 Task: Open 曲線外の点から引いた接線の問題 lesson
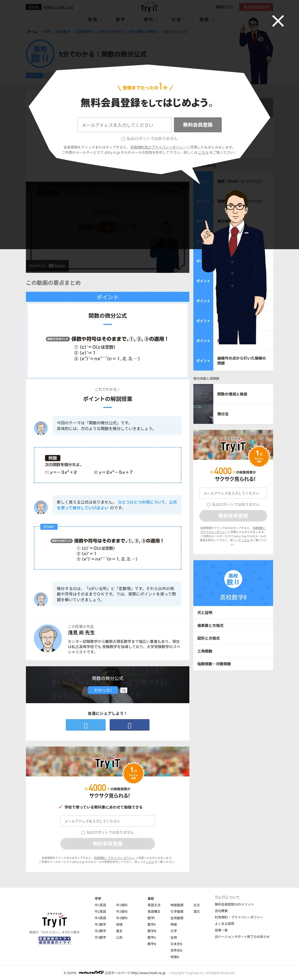(233, 361)
